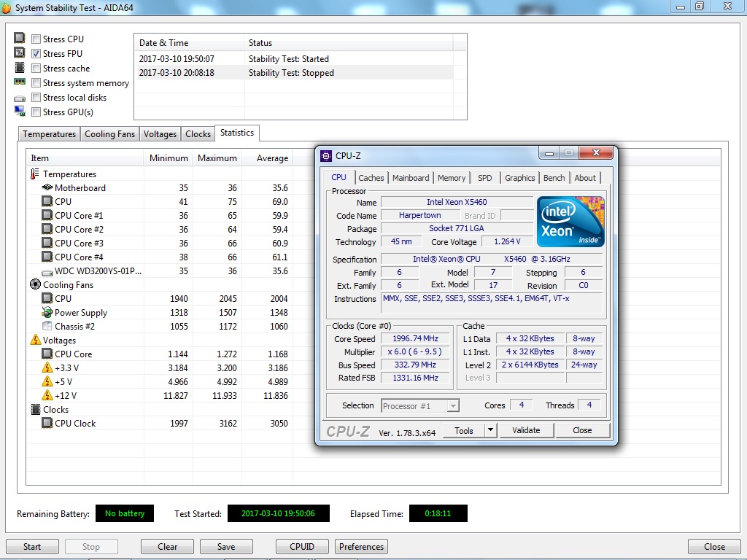Click the WDC hard drive row icon

click(x=47, y=273)
